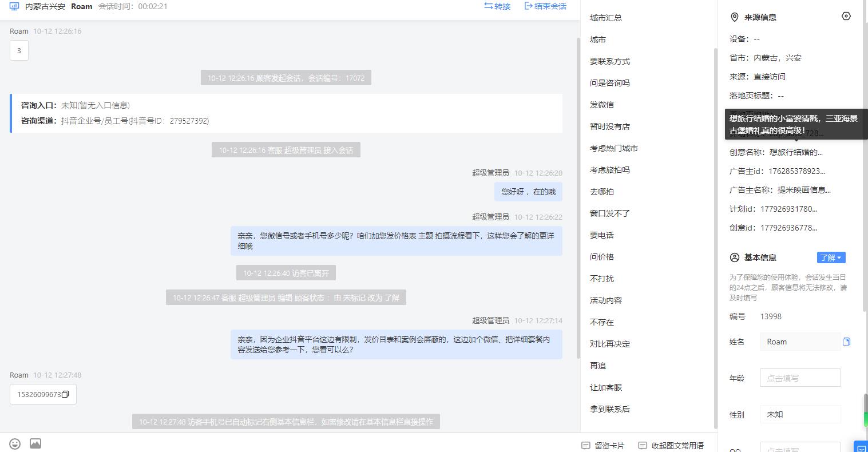Click the quick replies list scrollbar
The image size is (868, 452).
click(715, 237)
